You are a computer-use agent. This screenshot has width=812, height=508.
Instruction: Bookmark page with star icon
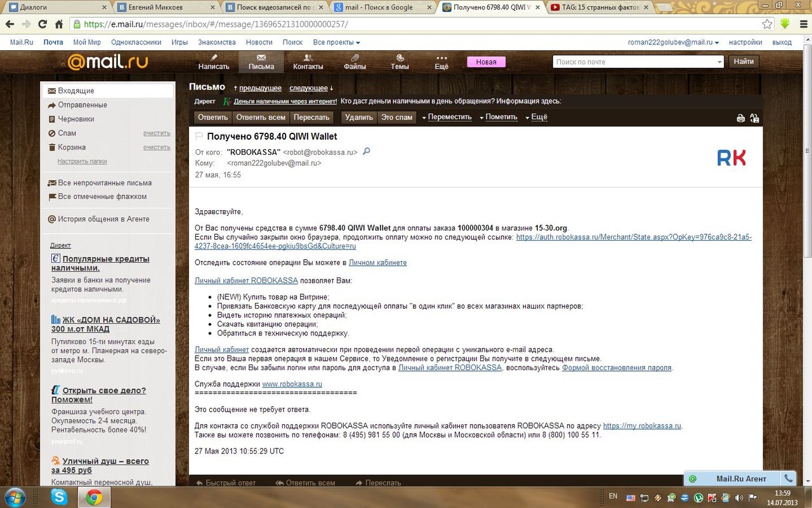767,24
